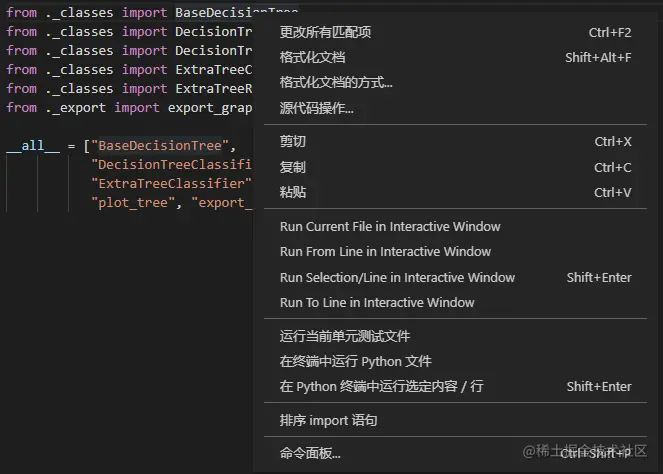Select 运行当前单元测试文件 entry

[x=455, y=336]
